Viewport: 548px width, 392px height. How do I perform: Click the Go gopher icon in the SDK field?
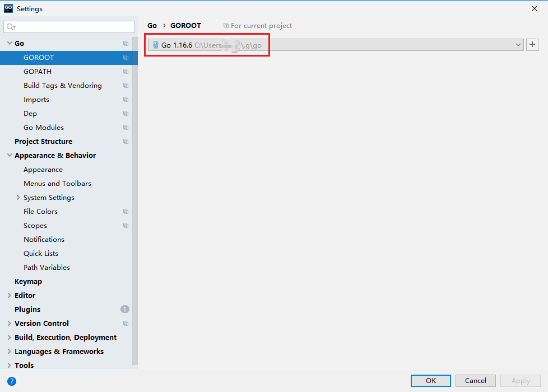(x=156, y=45)
